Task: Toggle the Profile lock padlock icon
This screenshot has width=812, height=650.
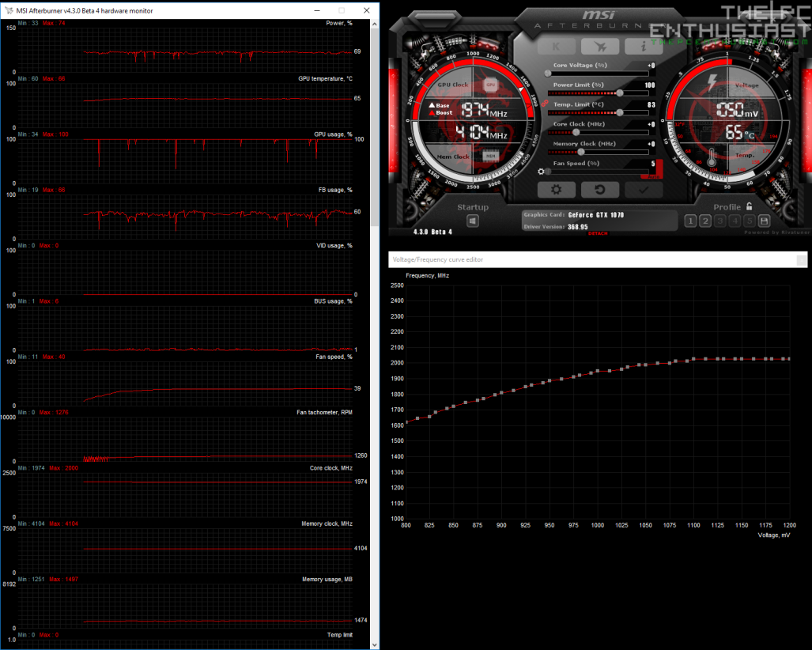Action: click(x=749, y=206)
